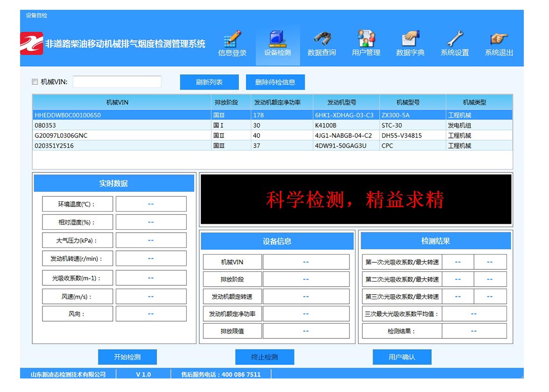Type in the 机械VIN search field
The image size is (549, 392).
point(117,82)
